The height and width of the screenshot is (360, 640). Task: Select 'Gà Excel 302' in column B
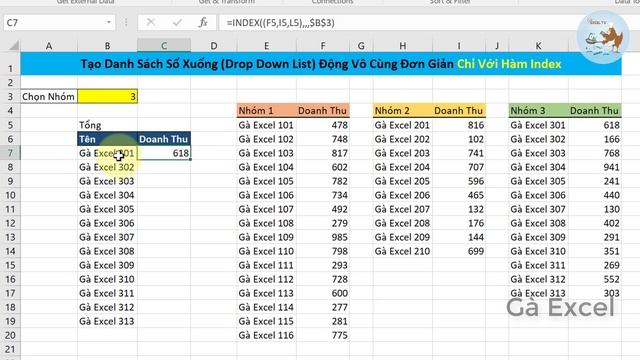point(107,167)
